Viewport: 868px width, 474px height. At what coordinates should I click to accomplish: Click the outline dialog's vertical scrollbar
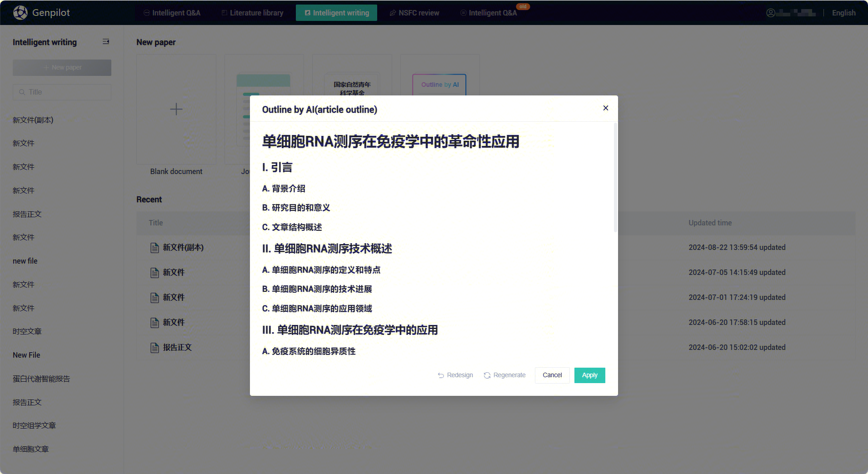point(615,177)
